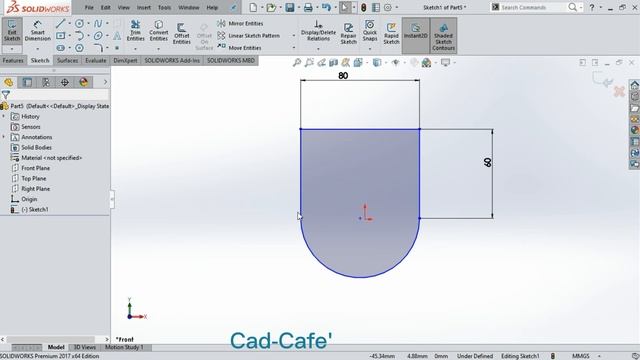640x360 pixels.
Task: Select the sketch Point tool
Action: 117,48
